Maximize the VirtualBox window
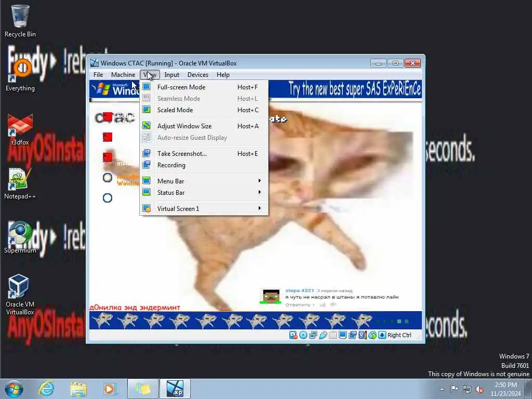Screen dimensions: 532x399 395,63
